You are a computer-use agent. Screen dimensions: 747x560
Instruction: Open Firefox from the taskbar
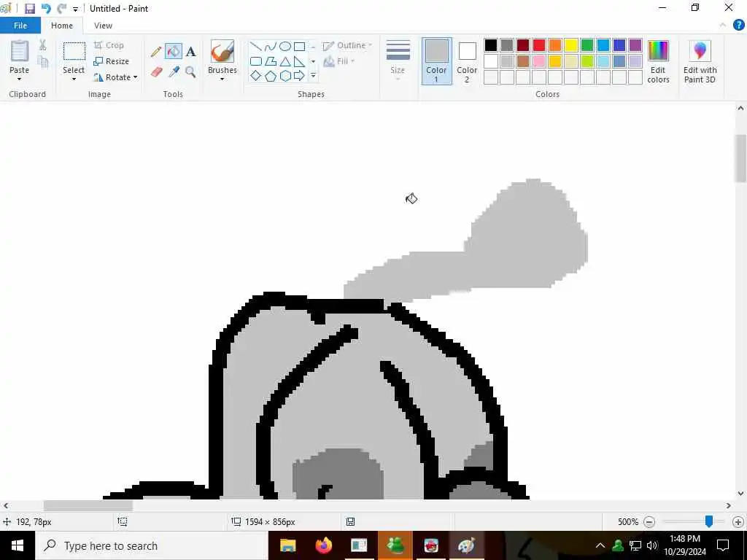click(x=323, y=545)
